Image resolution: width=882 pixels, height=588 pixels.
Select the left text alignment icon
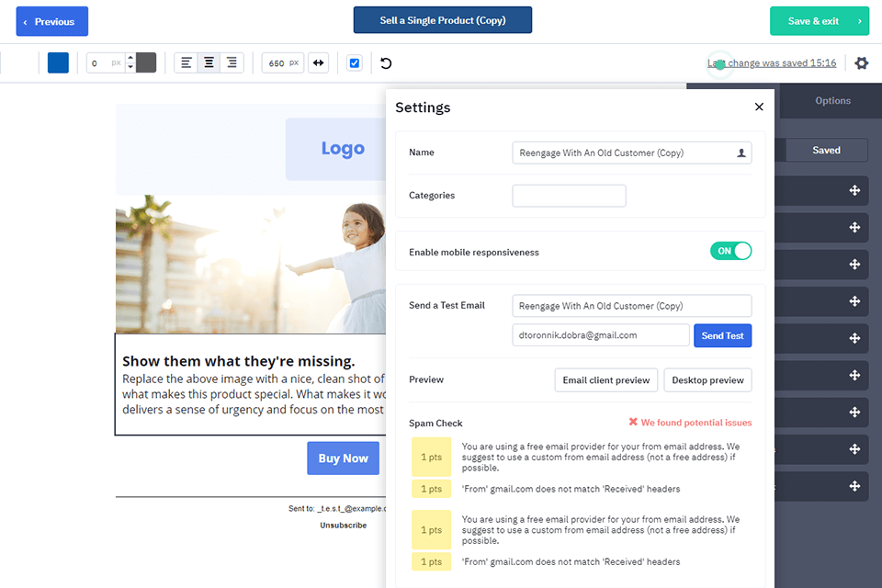[186, 62]
